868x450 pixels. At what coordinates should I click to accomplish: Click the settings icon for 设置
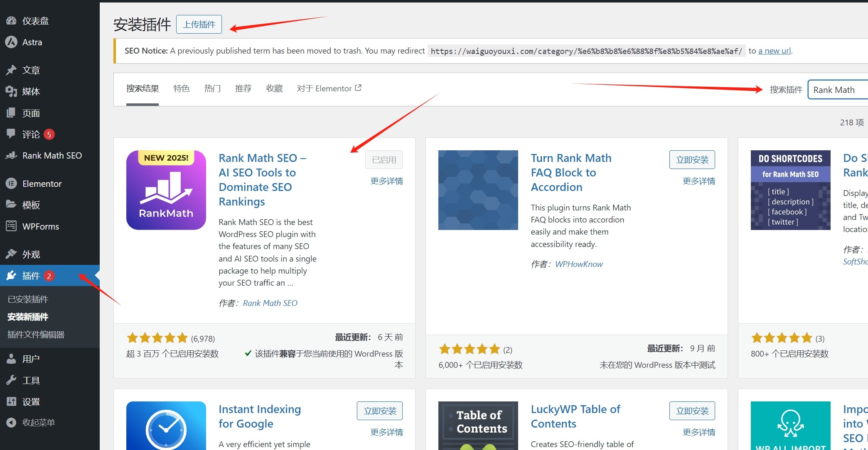click(x=11, y=401)
